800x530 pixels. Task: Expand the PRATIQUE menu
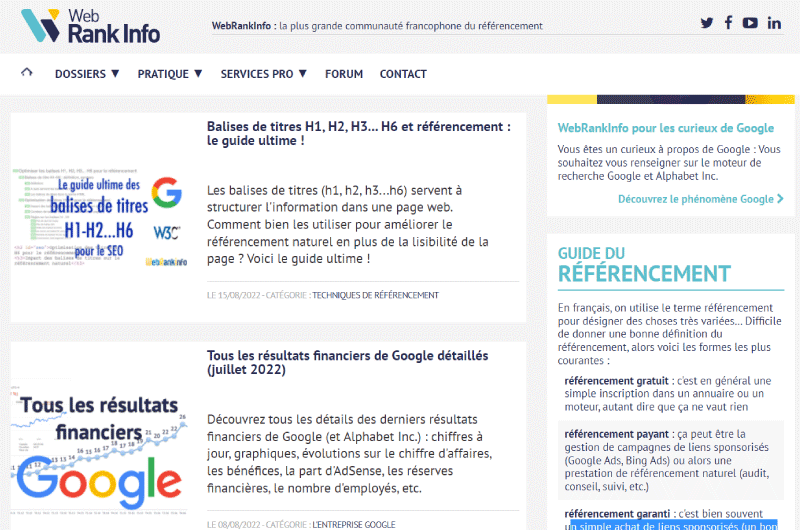click(170, 74)
